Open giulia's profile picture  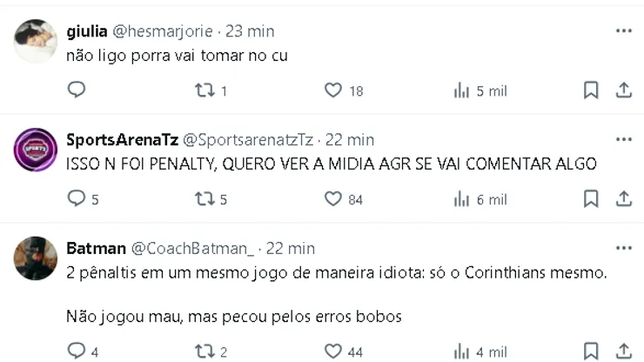click(36, 41)
